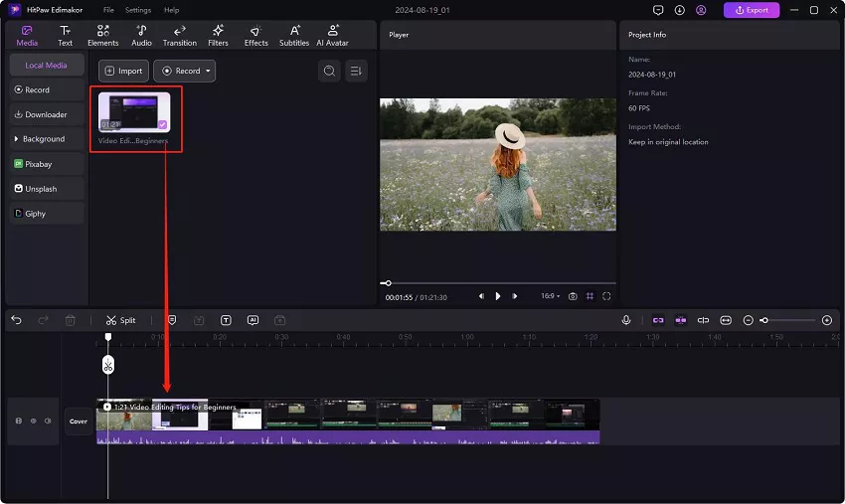Select the purple audio waveform strip
The width and height of the screenshot is (845, 504).
348,437
